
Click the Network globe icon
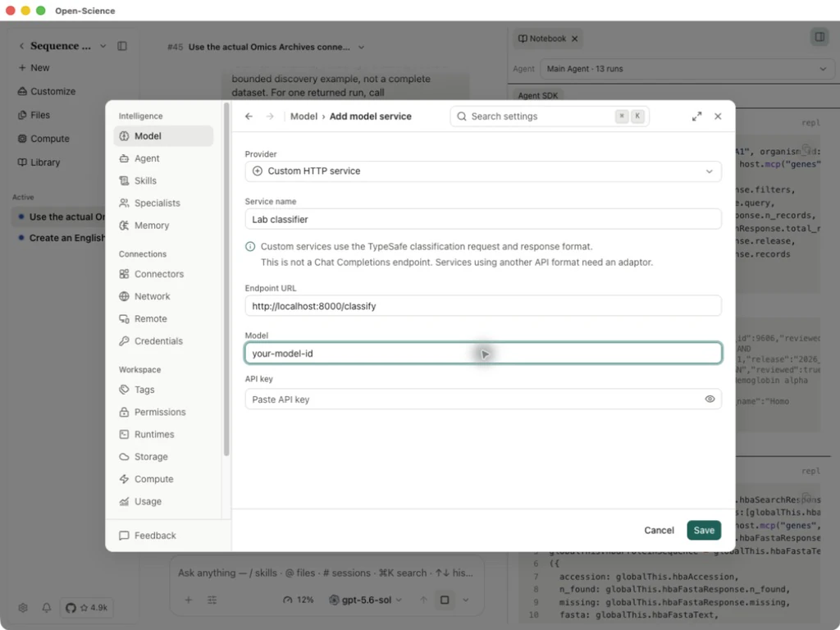[125, 296]
